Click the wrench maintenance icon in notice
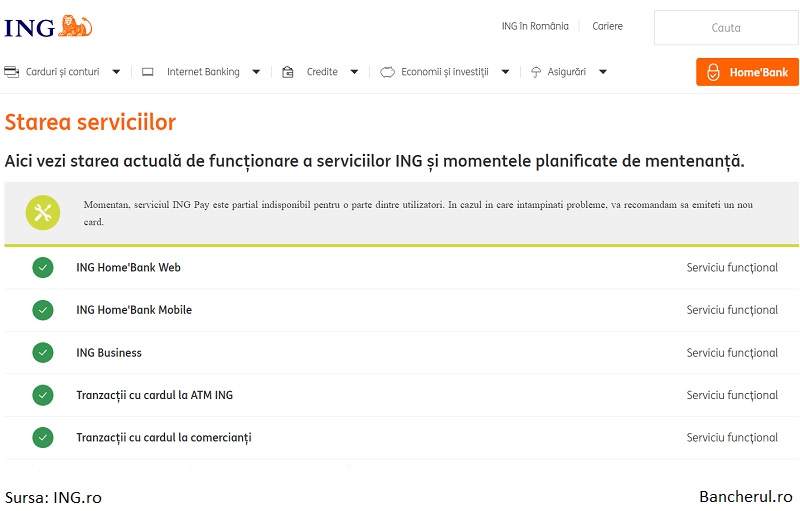This screenshot has width=800, height=511. tap(43, 213)
